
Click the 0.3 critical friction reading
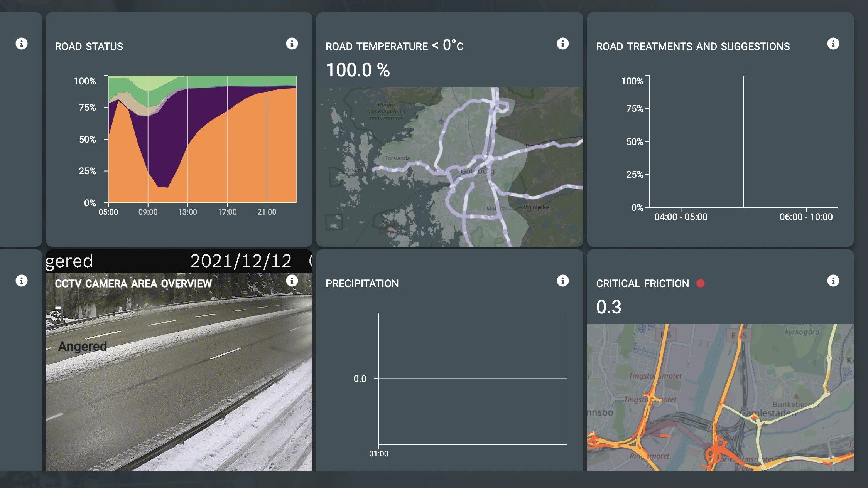pos(609,307)
